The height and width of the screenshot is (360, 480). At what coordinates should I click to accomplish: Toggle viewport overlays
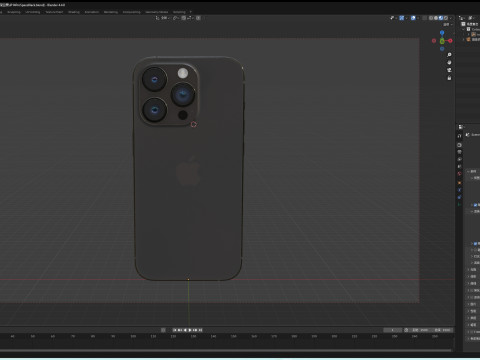413,18
